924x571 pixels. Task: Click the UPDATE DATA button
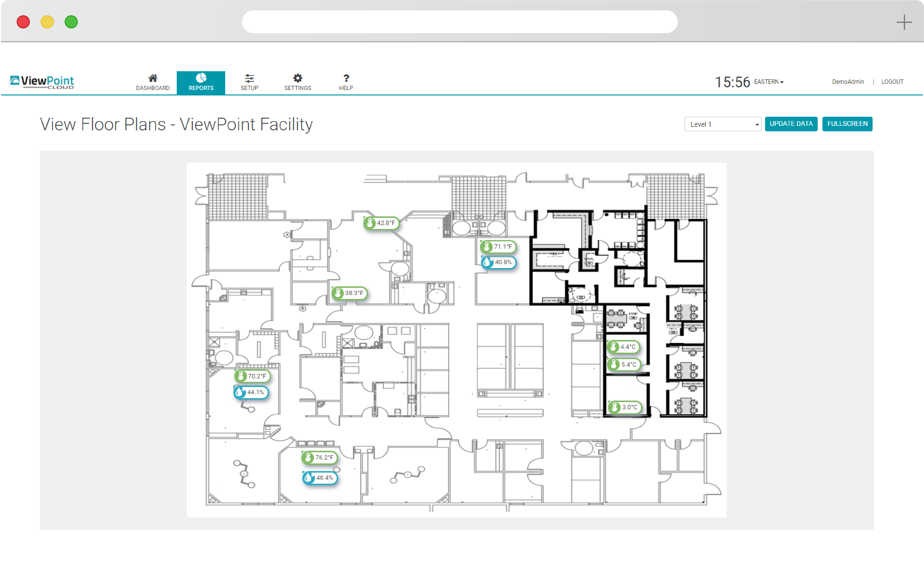click(x=791, y=124)
